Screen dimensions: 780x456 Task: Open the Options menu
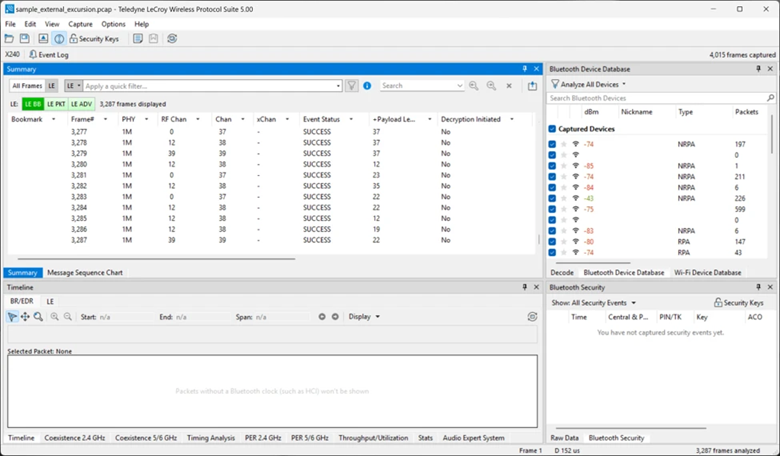coord(113,24)
